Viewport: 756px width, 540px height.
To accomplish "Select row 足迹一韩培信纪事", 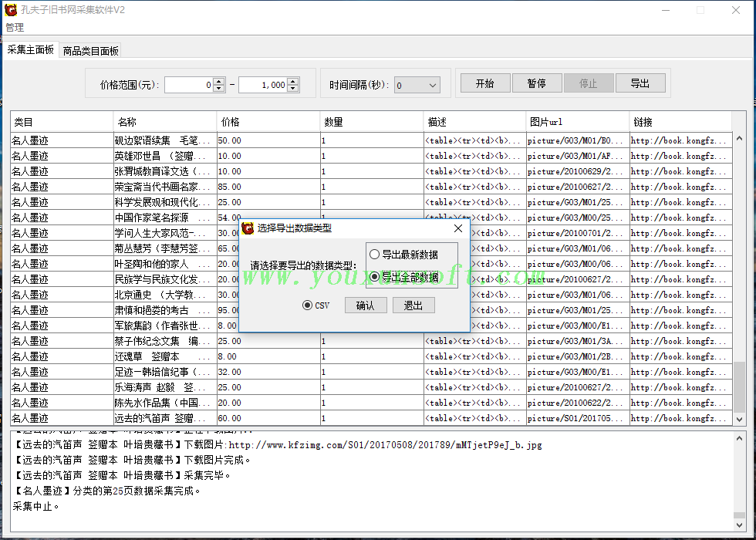I will (x=371, y=372).
